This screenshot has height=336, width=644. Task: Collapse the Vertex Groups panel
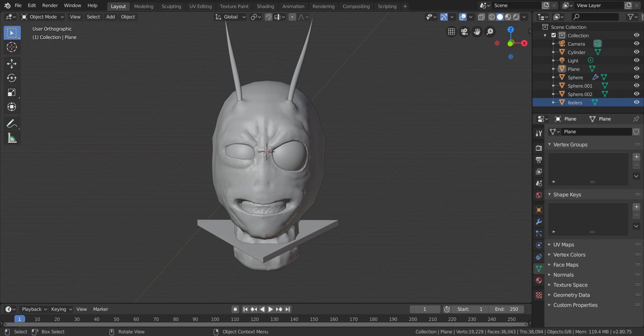point(550,144)
